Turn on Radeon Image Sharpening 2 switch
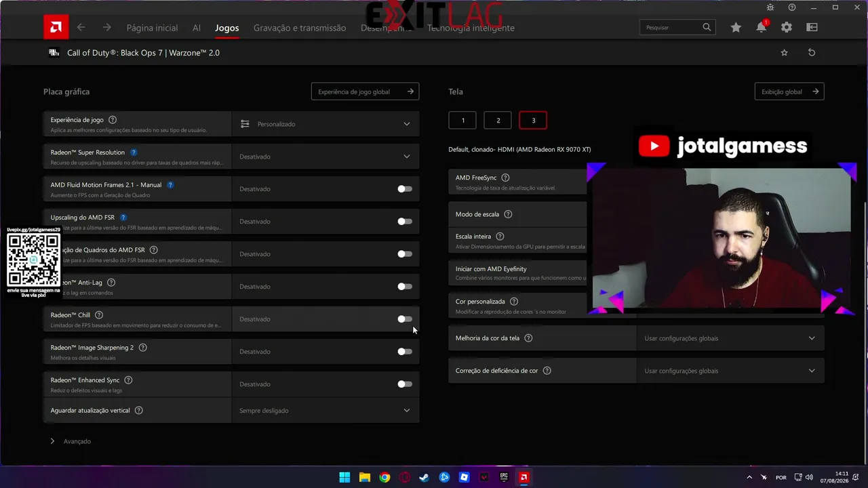 pos(405,352)
